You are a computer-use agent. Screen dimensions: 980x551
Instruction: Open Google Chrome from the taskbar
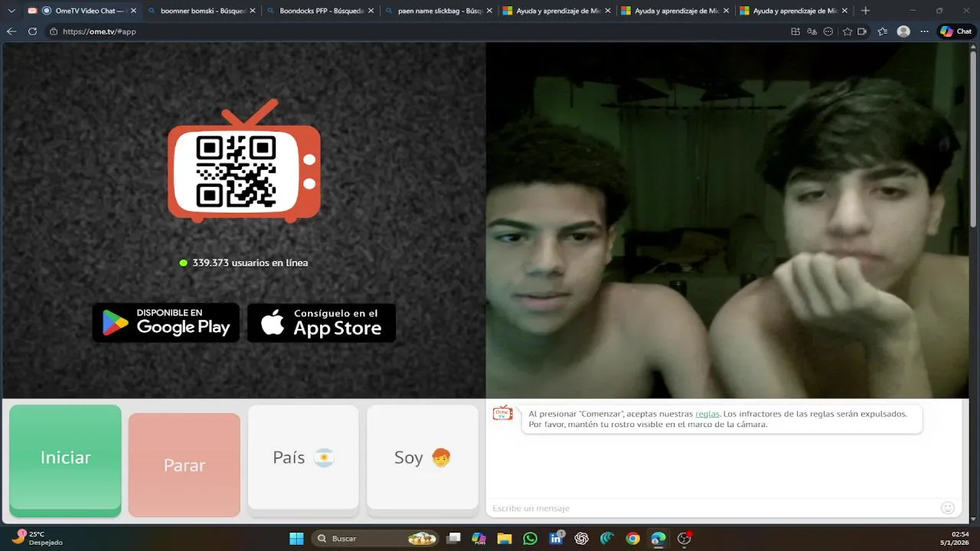tap(632, 539)
